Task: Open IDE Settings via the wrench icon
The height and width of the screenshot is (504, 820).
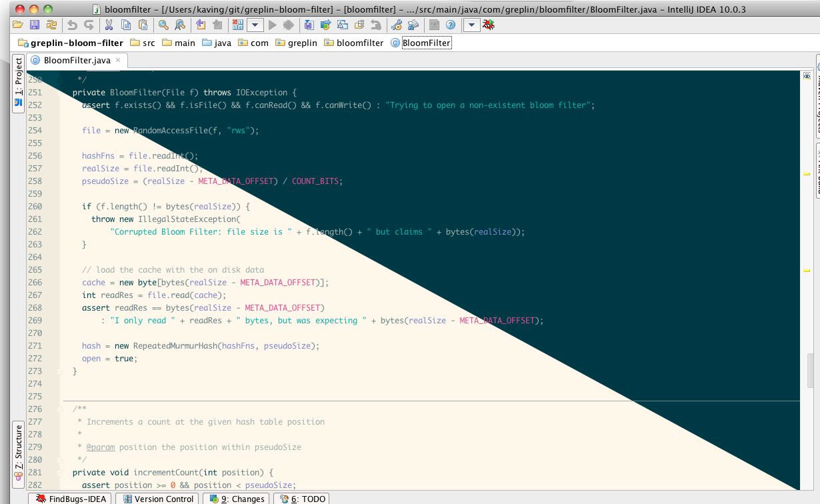Action: point(397,25)
